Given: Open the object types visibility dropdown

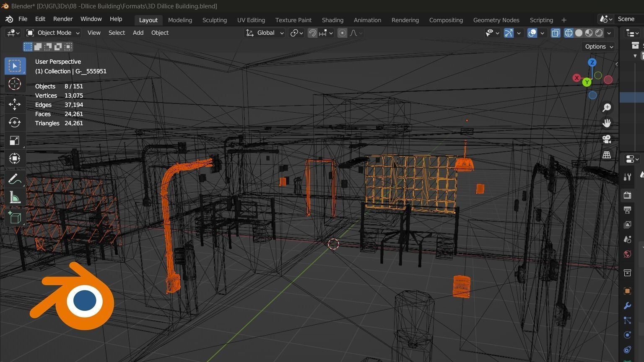Looking at the screenshot, I should tap(493, 33).
